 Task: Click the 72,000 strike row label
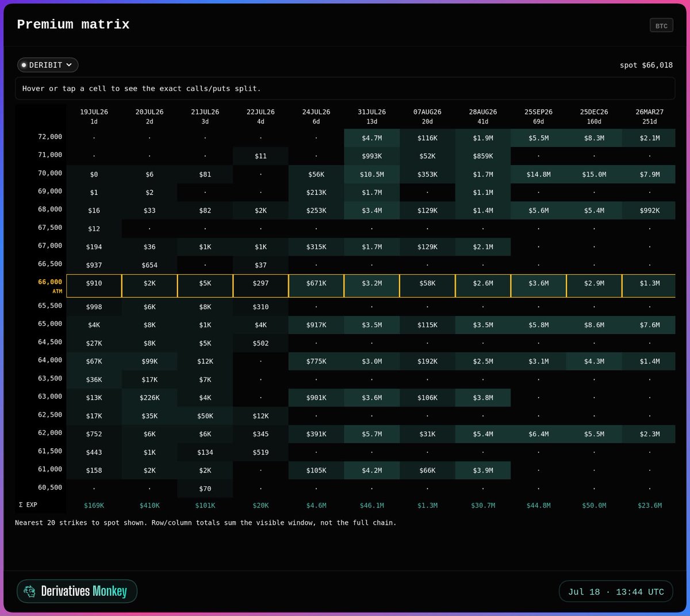[50, 137]
